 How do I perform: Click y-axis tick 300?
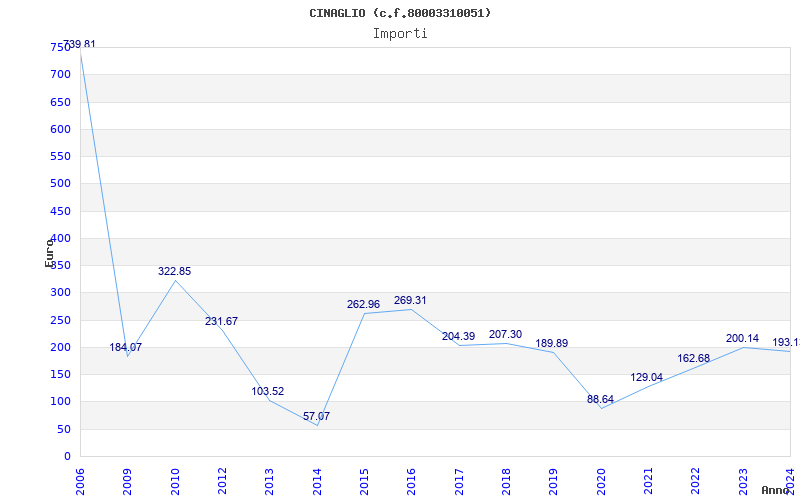click(x=60, y=293)
